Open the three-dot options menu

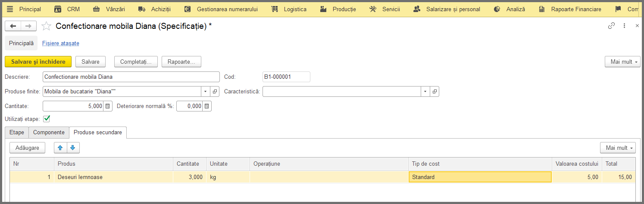(624, 26)
